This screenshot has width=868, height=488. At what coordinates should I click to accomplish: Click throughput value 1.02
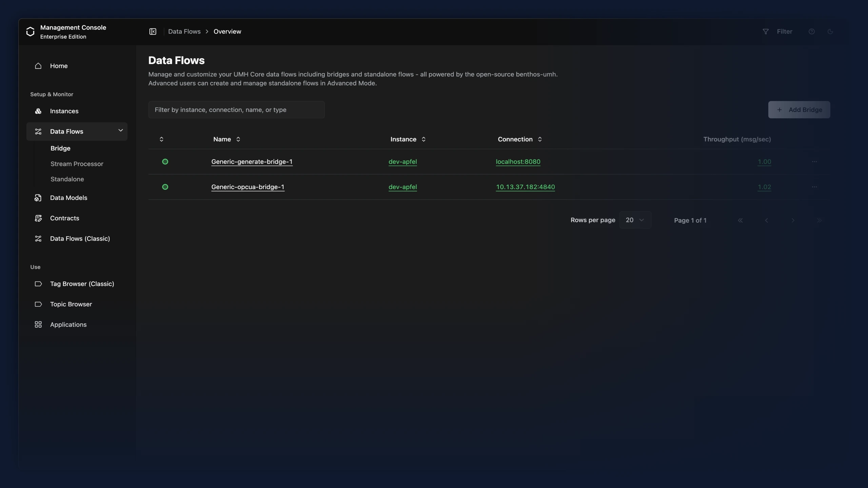(764, 187)
